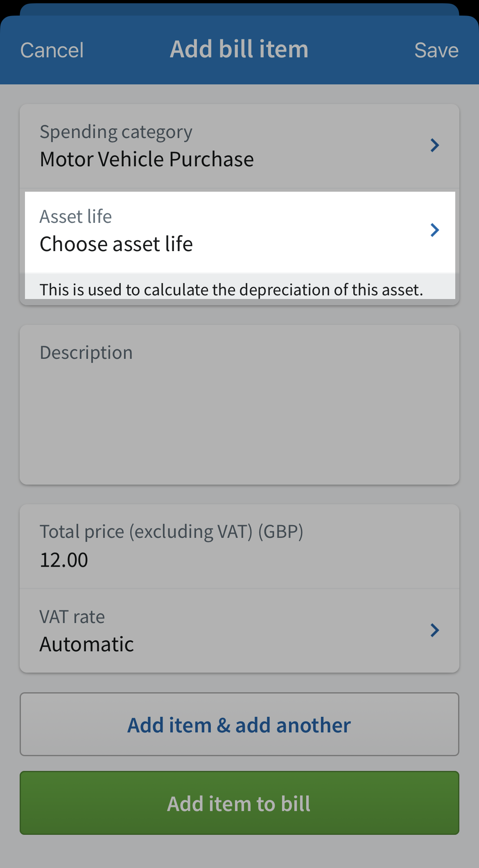Click the green Add item to bill button
The width and height of the screenshot is (479, 868).
click(x=239, y=803)
